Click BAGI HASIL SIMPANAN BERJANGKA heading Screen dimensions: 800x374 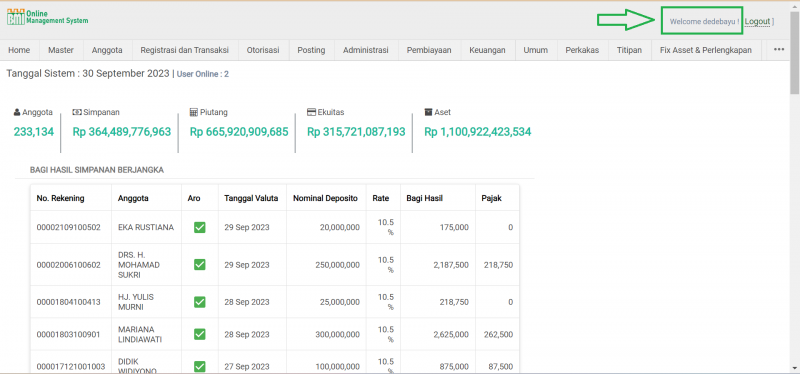pos(97,170)
